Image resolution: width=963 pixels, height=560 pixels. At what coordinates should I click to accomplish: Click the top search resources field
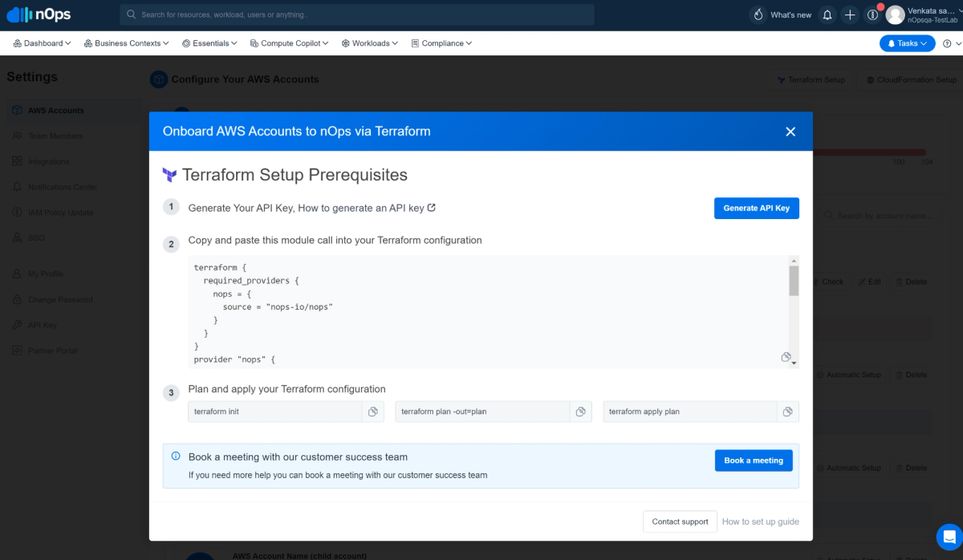pos(357,14)
